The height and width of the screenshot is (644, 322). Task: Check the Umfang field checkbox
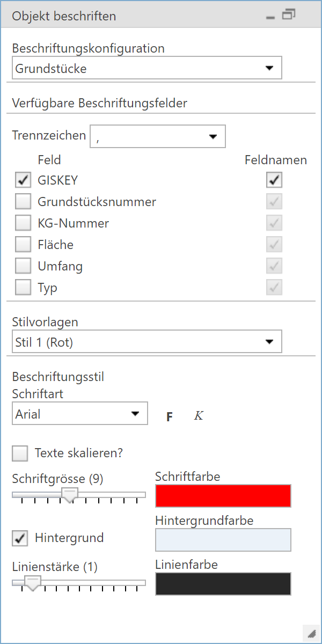[23, 266]
